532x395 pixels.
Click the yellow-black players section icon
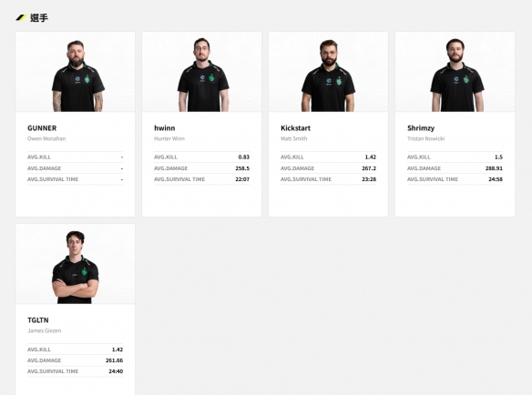(21, 17)
